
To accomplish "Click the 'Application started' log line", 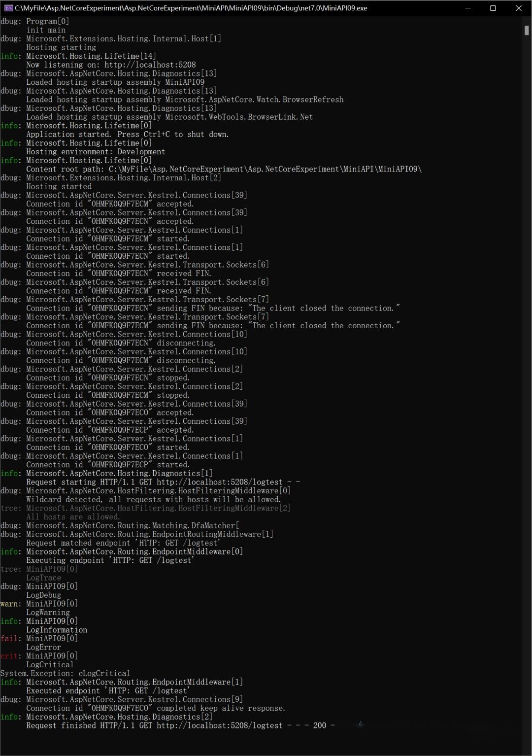I will (127, 134).
